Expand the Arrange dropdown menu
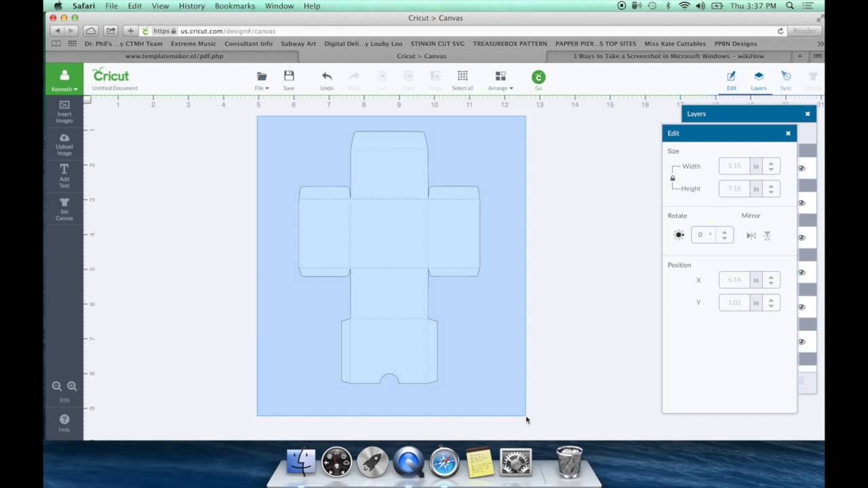The height and width of the screenshot is (488, 868). [x=500, y=80]
